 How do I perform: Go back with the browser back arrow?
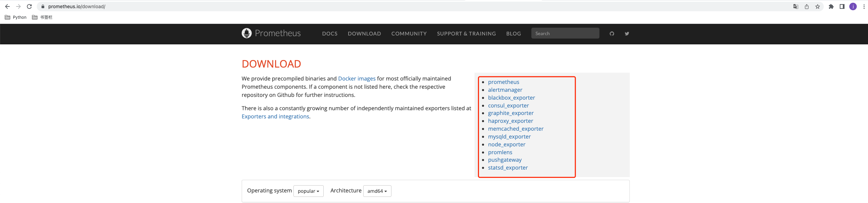coord(7,6)
